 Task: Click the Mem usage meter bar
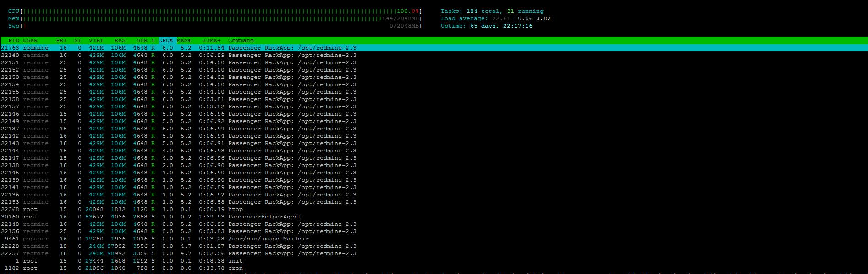click(x=215, y=18)
